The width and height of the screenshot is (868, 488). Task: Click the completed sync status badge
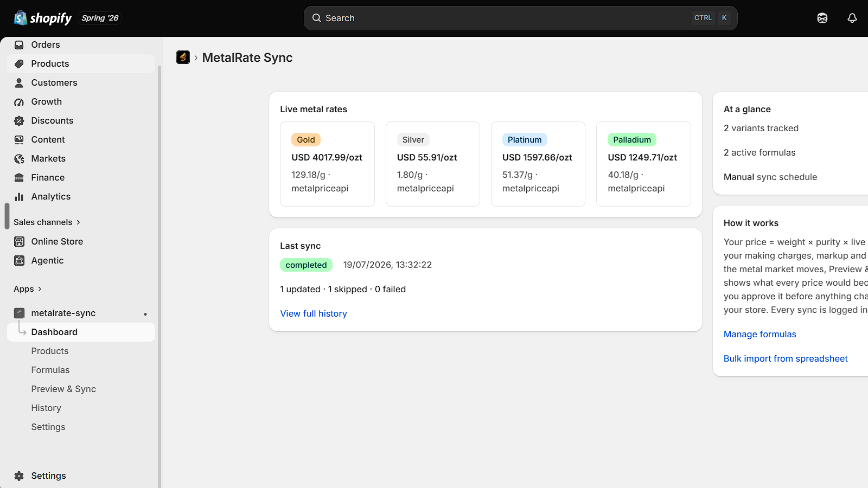pos(306,265)
